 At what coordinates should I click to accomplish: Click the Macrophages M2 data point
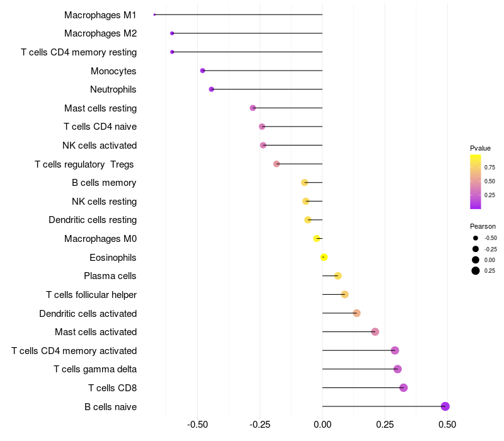[x=172, y=33]
